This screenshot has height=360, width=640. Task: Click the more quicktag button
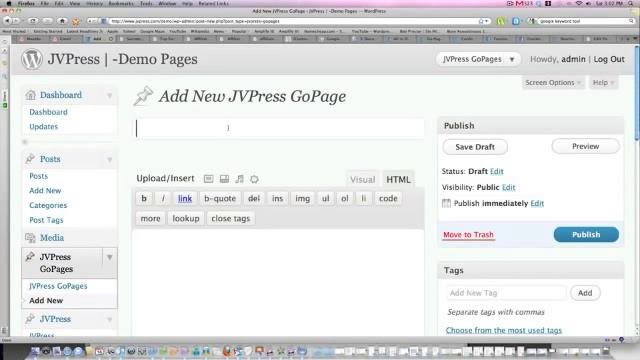coord(151,218)
